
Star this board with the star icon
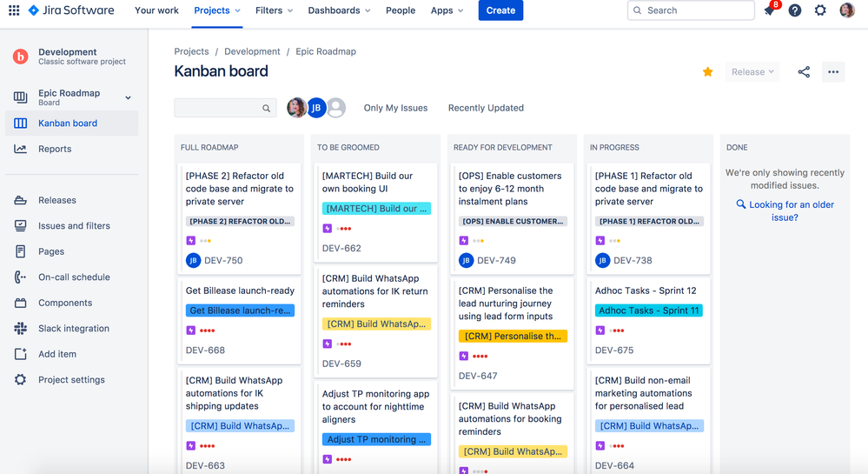click(x=707, y=71)
